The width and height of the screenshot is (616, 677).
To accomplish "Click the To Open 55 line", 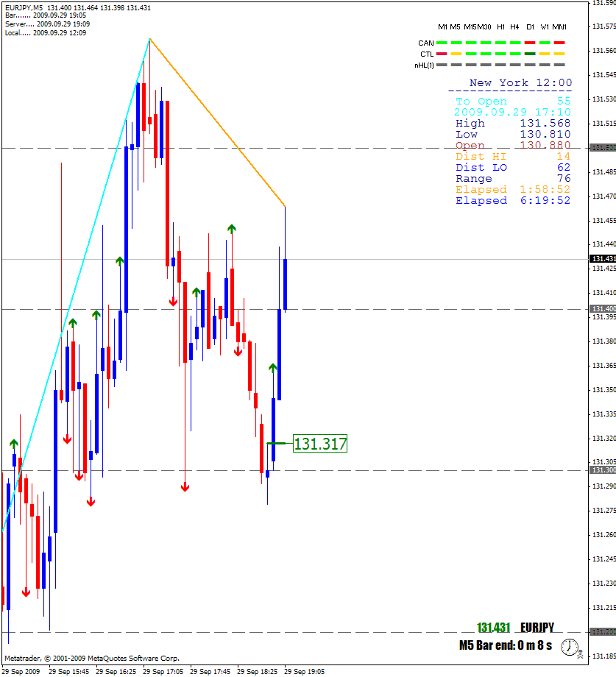I will (x=513, y=102).
